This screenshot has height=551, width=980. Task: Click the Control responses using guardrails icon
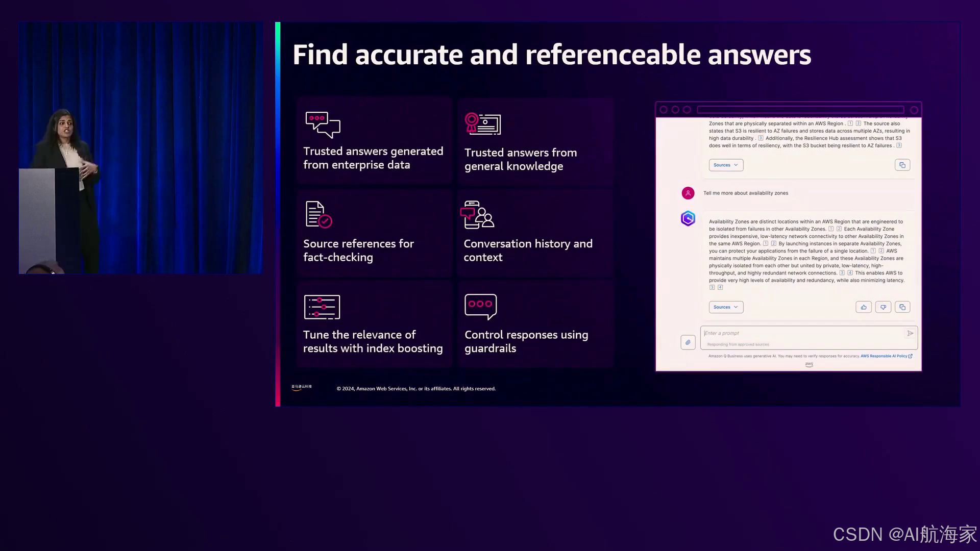click(x=480, y=306)
